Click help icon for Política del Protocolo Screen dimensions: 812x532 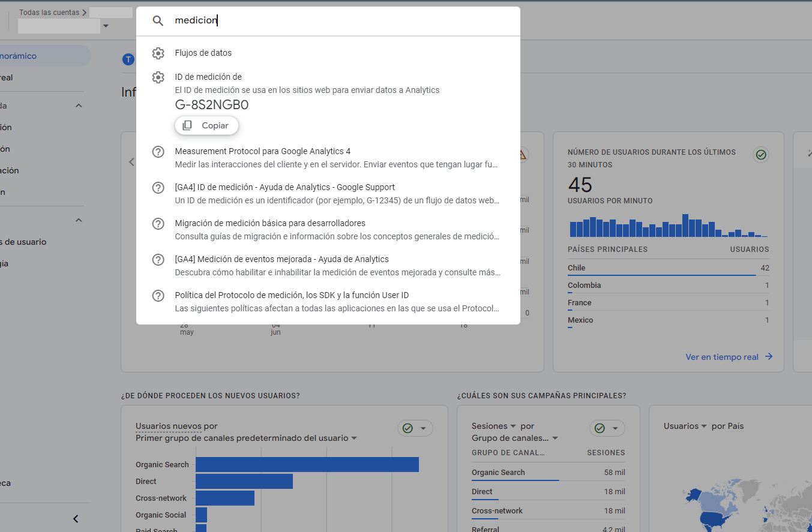tap(158, 296)
